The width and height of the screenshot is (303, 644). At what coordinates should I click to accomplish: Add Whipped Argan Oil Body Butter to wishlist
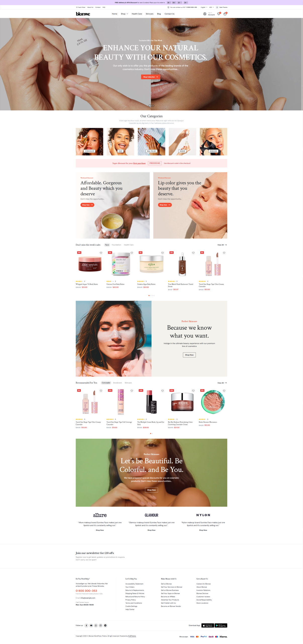coord(101,253)
